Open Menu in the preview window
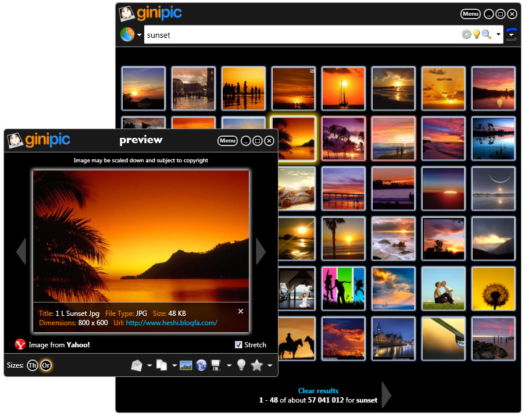This screenshot has height=420, width=529. point(227,141)
